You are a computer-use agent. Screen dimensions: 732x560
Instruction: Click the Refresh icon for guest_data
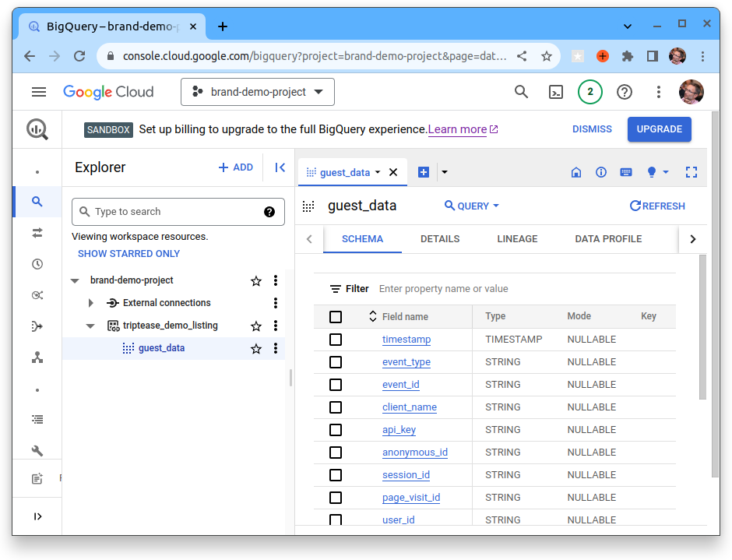pyautogui.click(x=657, y=206)
